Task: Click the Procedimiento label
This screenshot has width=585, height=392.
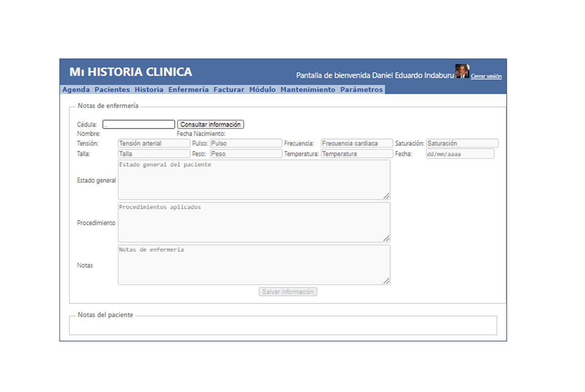Action: pos(96,223)
